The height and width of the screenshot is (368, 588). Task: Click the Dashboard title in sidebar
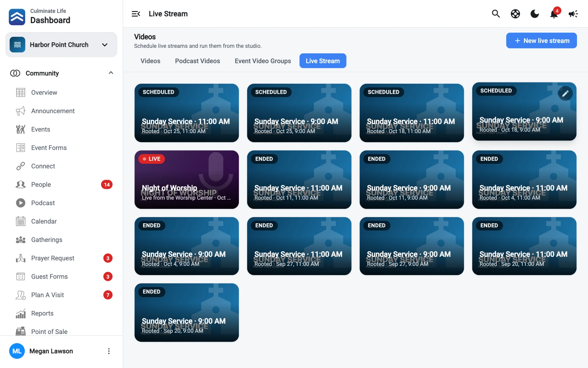[50, 20]
